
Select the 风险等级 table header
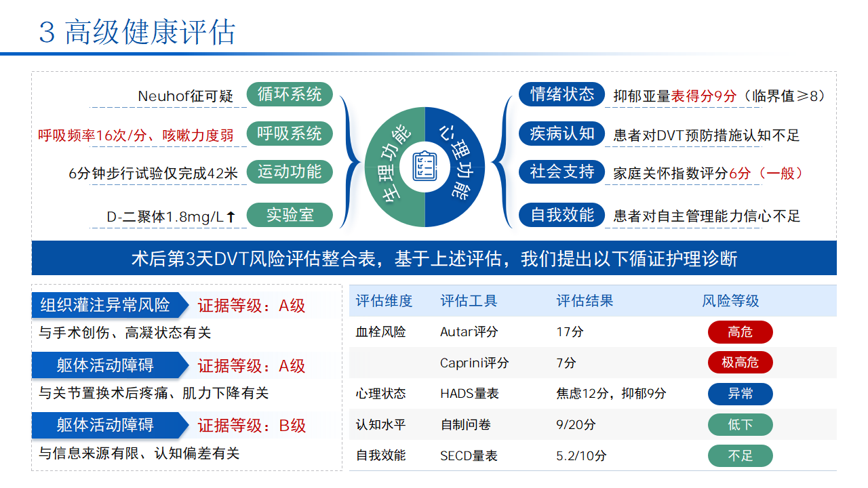click(x=730, y=301)
